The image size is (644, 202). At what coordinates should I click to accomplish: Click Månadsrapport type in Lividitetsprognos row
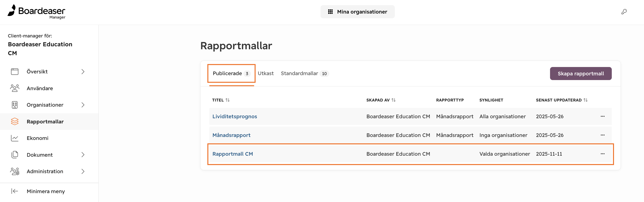pos(455,116)
